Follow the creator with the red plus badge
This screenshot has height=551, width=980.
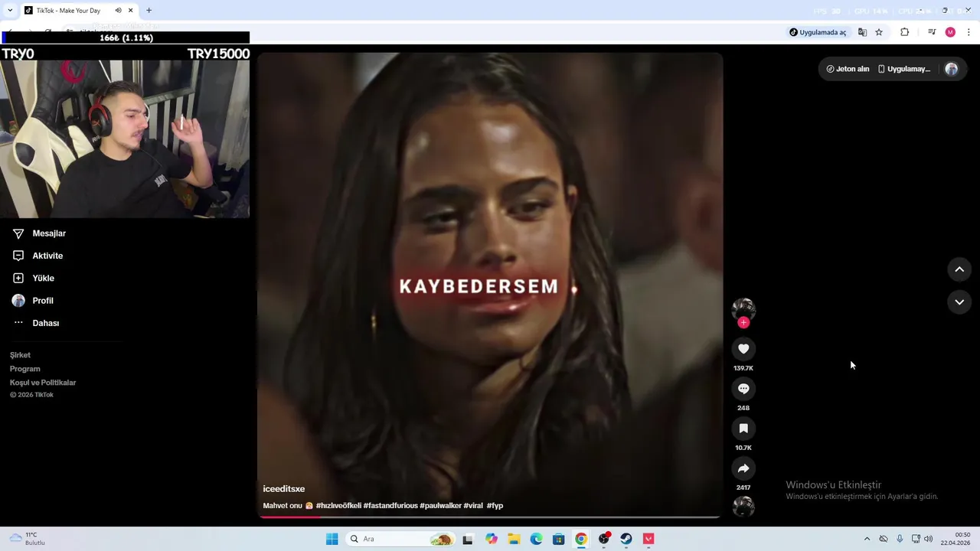[743, 322]
